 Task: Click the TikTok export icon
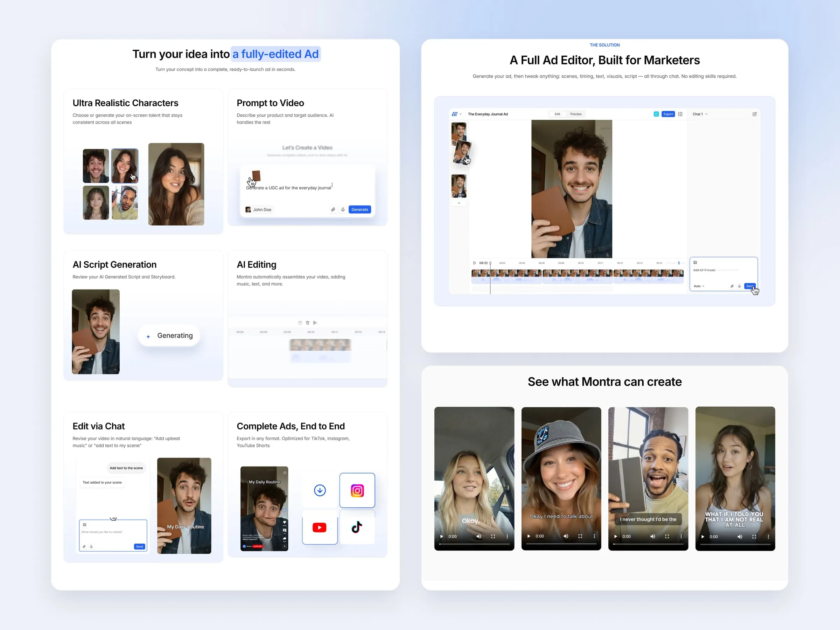pyautogui.click(x=357, y=527)
